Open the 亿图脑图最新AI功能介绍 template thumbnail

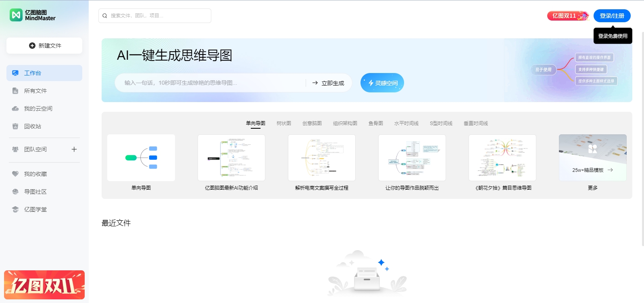point(231,158)
